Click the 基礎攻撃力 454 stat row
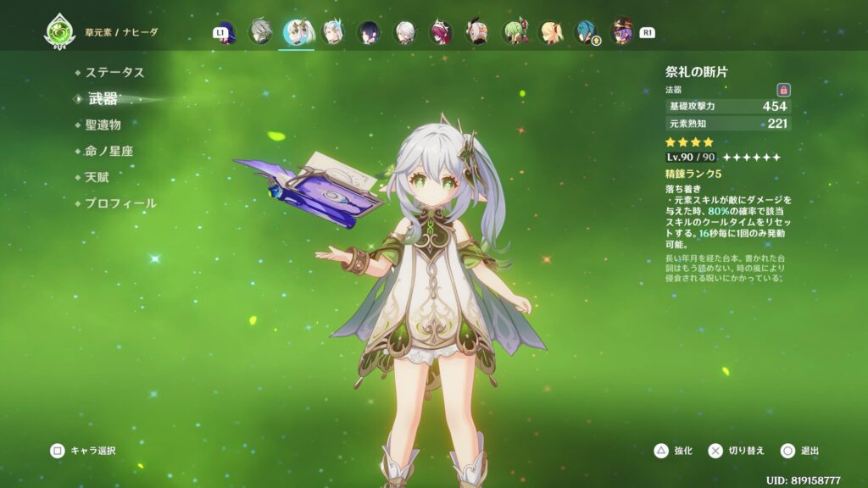The image size is (868, 488). click(x=728, y=106)
